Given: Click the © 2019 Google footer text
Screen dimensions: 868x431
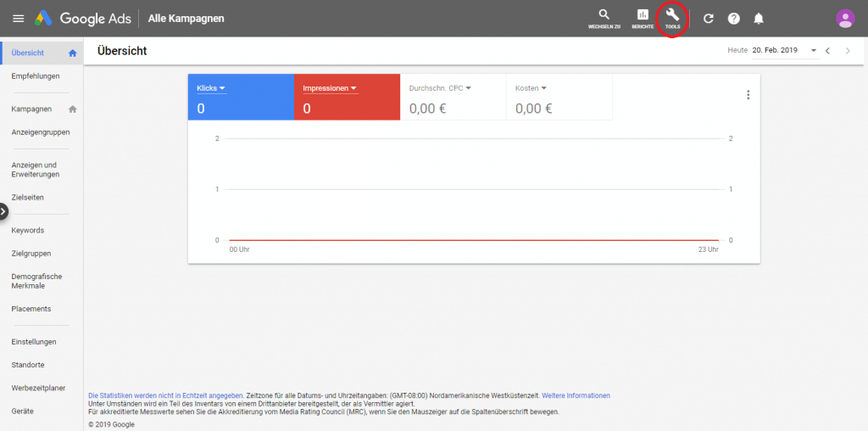Looking at the screenshot, I should pyautogui.click(x=111, y=425).
